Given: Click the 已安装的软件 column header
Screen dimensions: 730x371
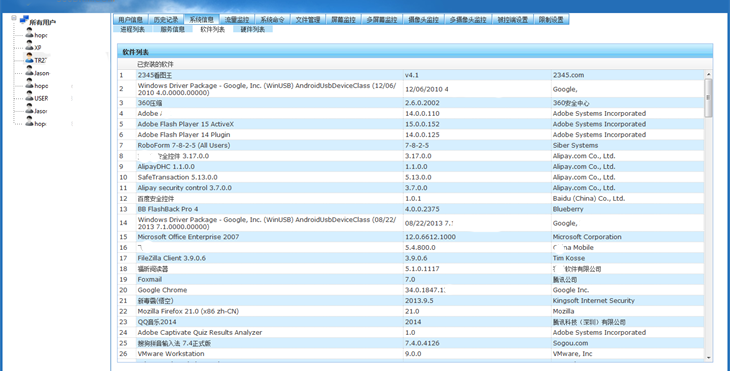Looking at the screenshot, I should point(155,64).
